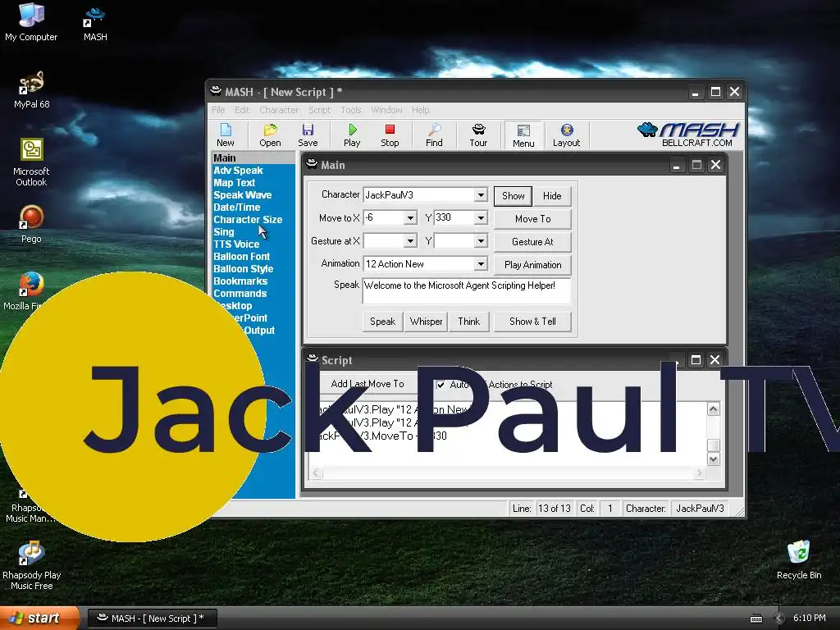Click the New script toolbar icon
The height and width of the screenshot is (630, 840).
(226, 135)
